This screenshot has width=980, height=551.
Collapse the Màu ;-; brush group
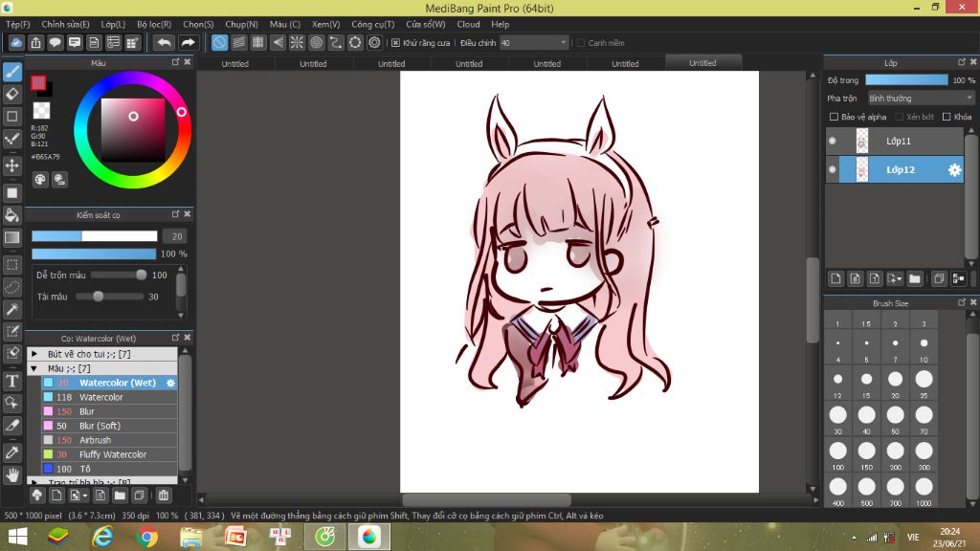point(34,368)
